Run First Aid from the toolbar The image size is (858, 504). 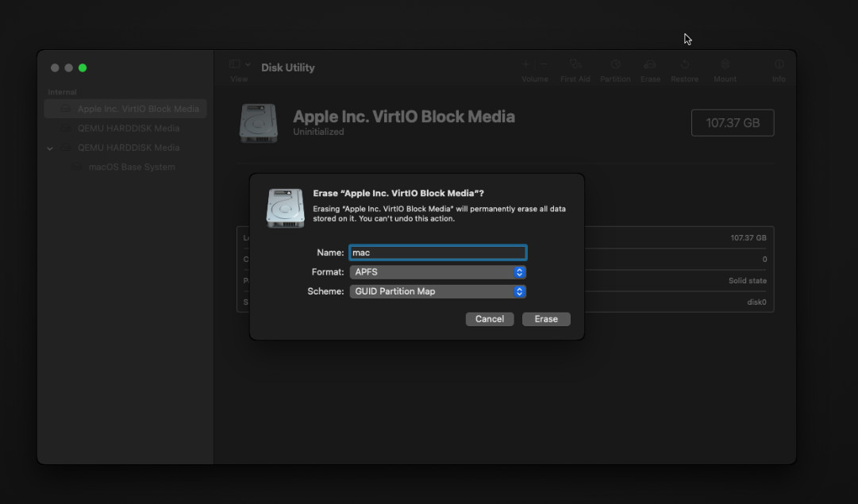[x=575, y=64]
